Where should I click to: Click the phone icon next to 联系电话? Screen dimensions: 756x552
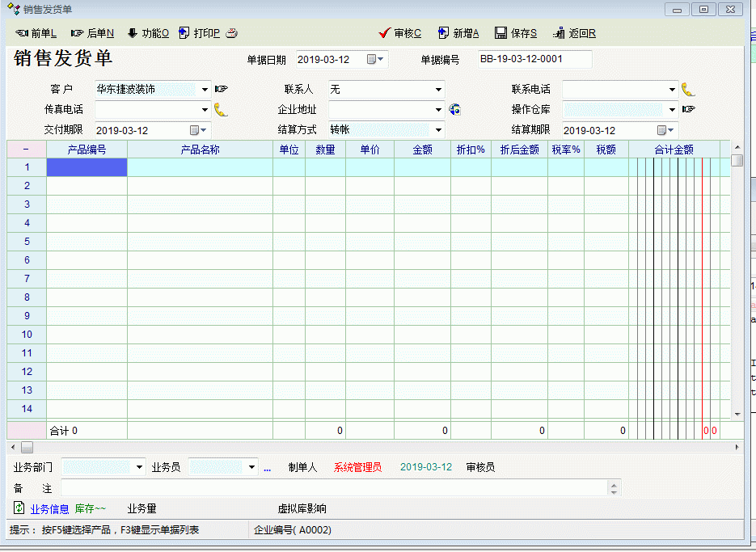pyautogui.click(x=688, y=90)
